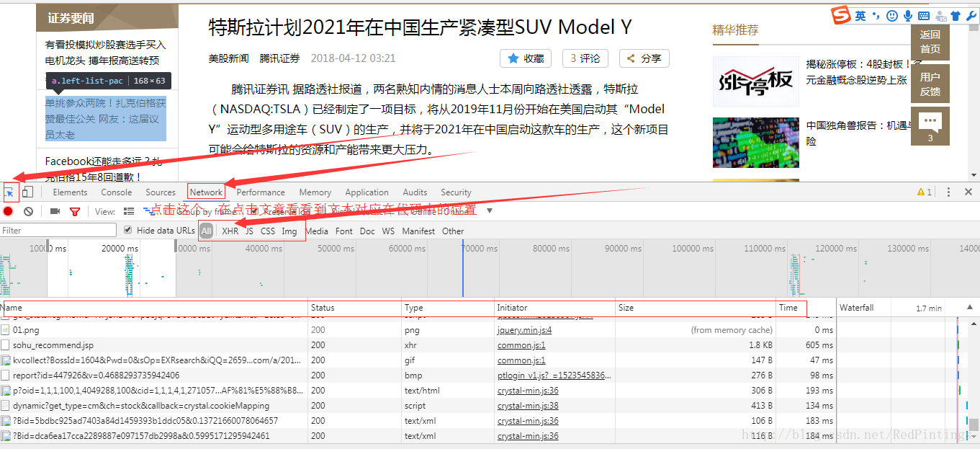Toggle the Hide data URLs checkbox
The height and width of the screenshot is (449, 980).
(128, 230)
